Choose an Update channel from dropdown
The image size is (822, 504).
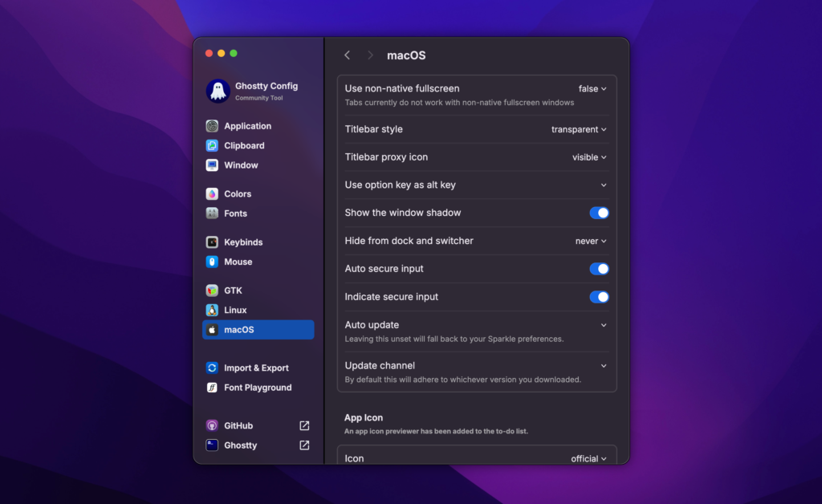click(603, 366)
